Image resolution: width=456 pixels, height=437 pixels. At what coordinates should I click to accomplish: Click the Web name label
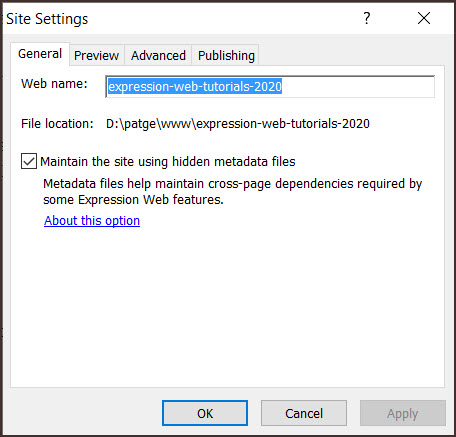click(54, 84)
